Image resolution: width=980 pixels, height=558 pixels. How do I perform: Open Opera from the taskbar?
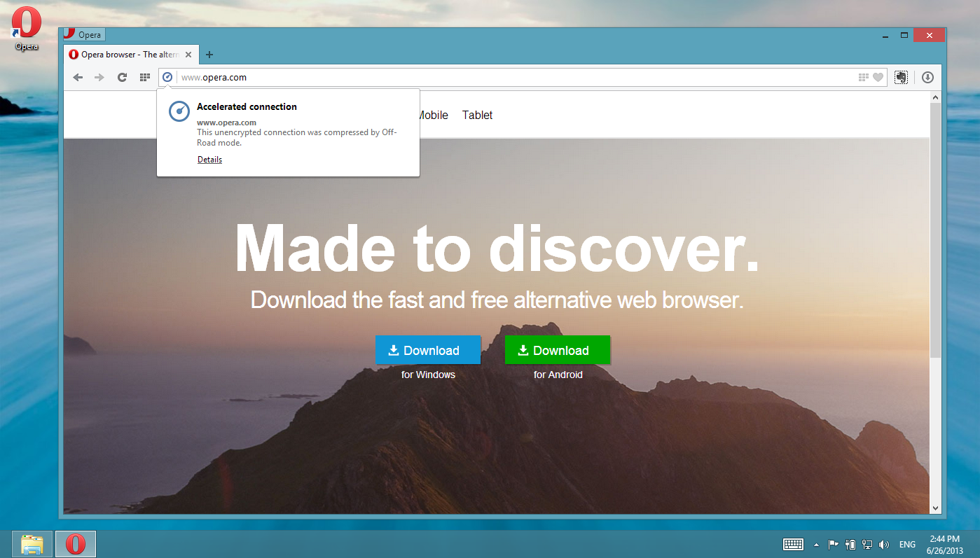75,543
